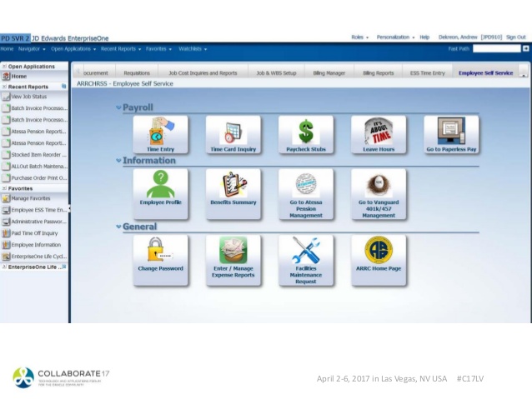Screen dimensions: 532x399
Task: Click the View Job Status report icon
Action: 6,97
